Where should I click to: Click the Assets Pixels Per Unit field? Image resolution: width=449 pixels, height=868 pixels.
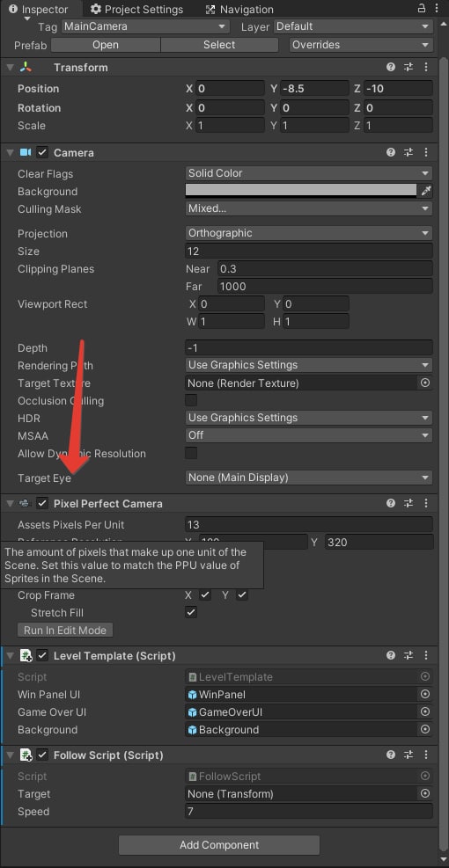coord(309,524)
